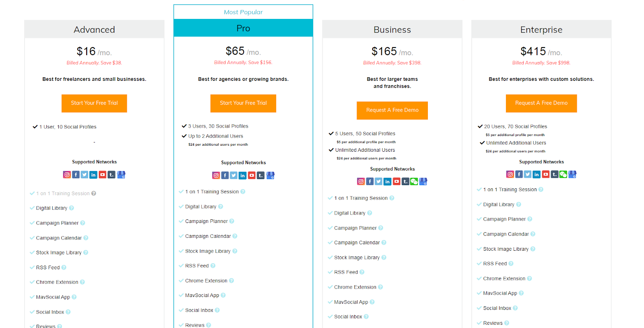Open help icon beside Advanced 1 on 1 Training

point(94,194)
